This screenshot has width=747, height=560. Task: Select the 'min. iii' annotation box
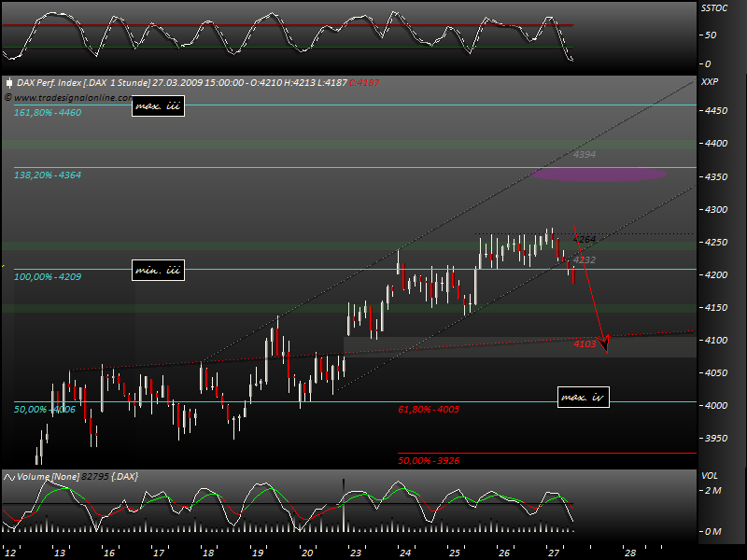point(158,270)
